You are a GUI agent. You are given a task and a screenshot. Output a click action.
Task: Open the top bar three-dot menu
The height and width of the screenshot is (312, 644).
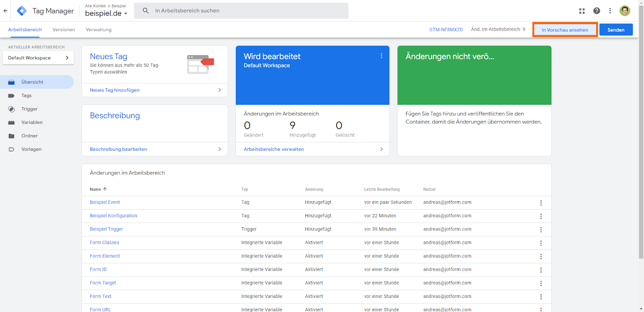coord(610,11)
